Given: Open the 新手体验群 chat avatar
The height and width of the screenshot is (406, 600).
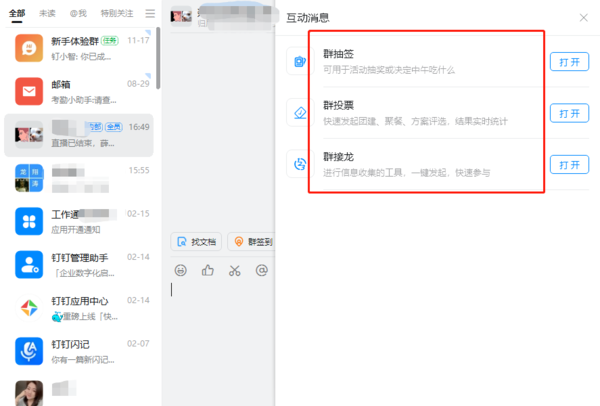Looking at the screenshot, I should click(29, 48).
